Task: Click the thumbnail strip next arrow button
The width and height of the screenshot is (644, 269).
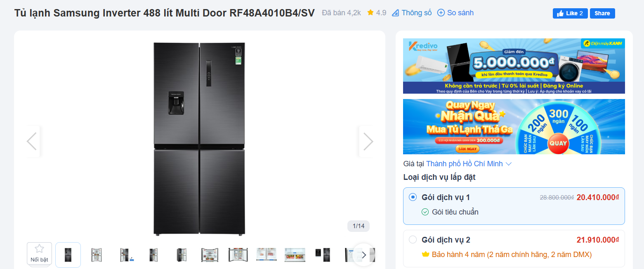Action: (x=364, y=255)
